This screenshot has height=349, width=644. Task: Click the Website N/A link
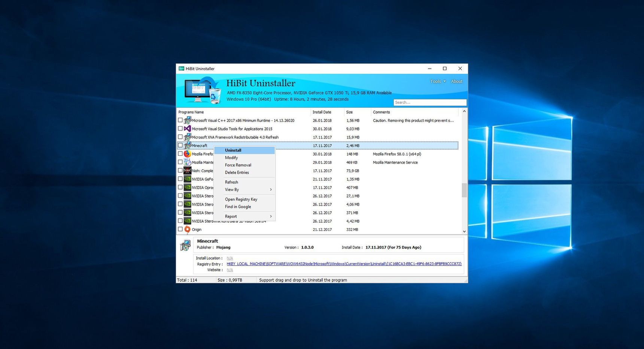point(230,270)
